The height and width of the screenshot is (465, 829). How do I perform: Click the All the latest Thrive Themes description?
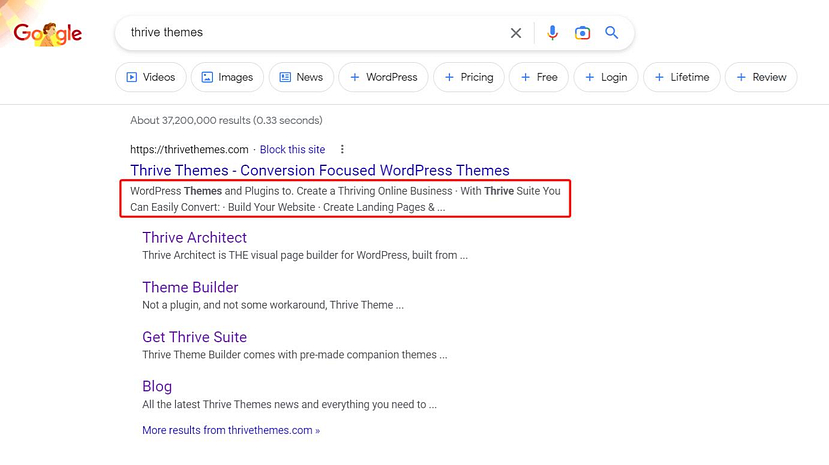289,404
